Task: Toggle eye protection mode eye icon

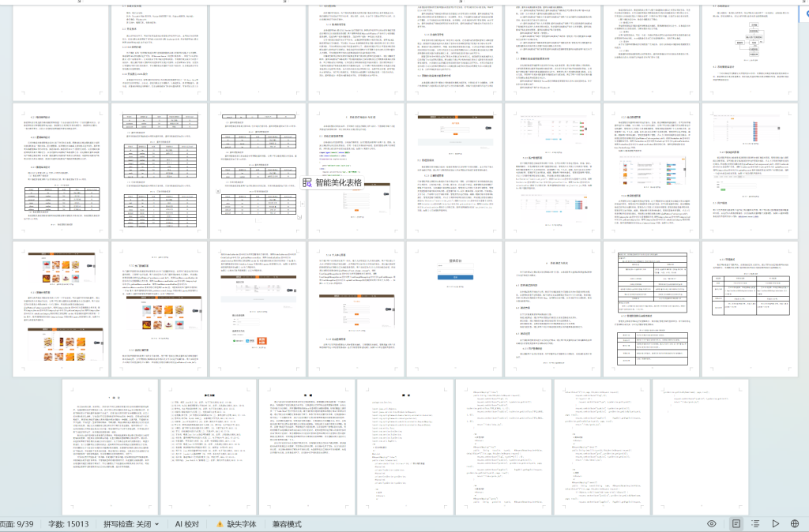Action: pyautogui.click(x=712, y=524)
